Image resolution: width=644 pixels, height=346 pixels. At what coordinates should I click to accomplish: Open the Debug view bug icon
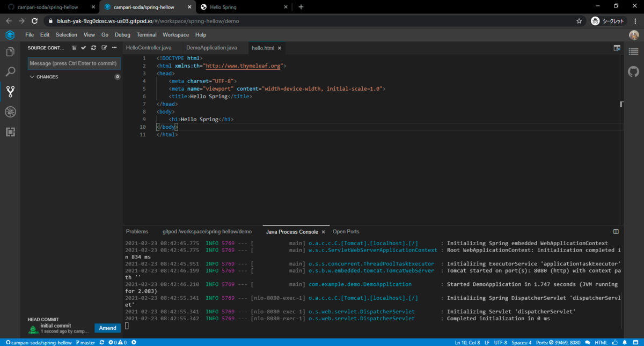[x=10, y=112]
